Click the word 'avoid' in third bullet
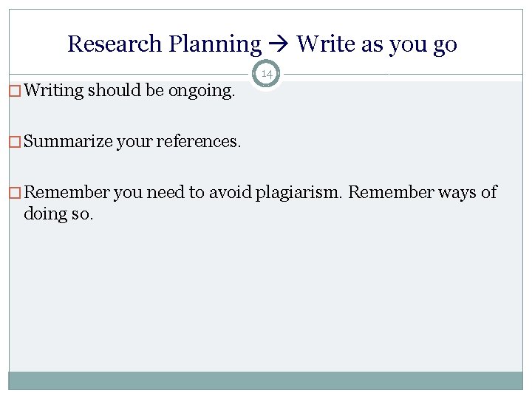The image size is (532, 399). (x=231, y=193)
